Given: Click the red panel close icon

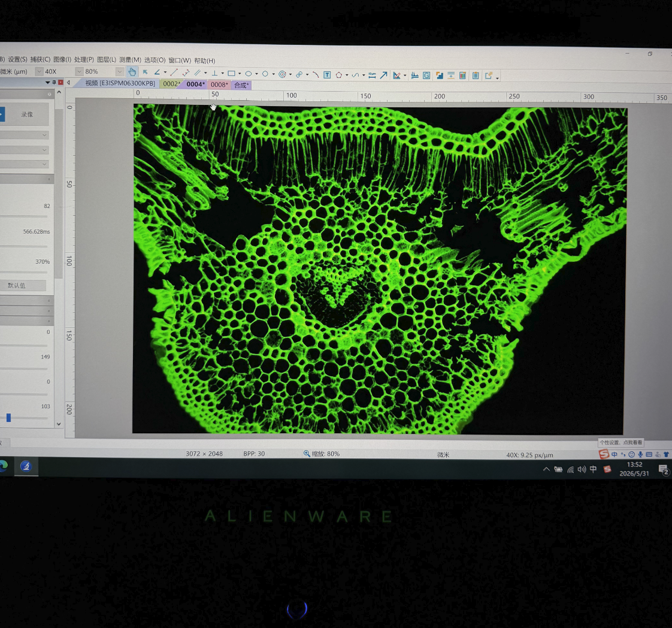Looking at the screenshot, I should 60,82.
